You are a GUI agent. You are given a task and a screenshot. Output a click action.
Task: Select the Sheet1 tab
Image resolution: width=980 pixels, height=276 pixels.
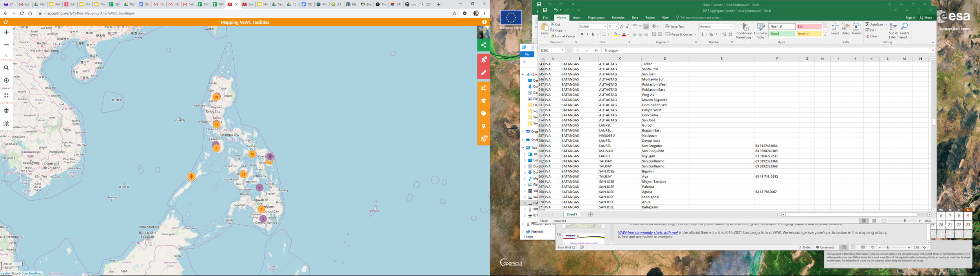[x=572, y=214]
